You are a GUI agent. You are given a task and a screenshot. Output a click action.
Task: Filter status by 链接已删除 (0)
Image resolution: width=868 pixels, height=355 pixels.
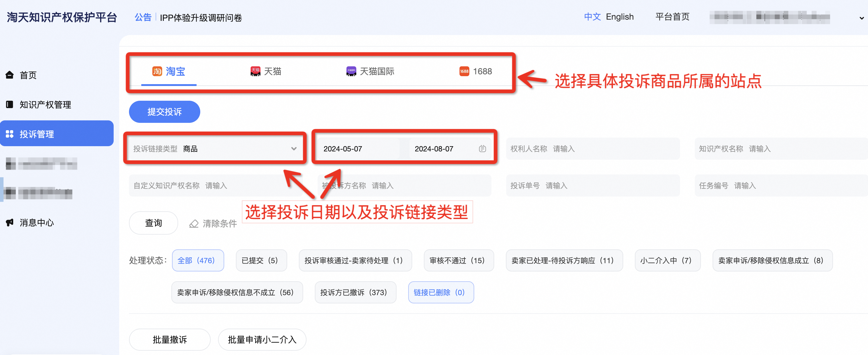pyautogui.click(x=441, y=292)
